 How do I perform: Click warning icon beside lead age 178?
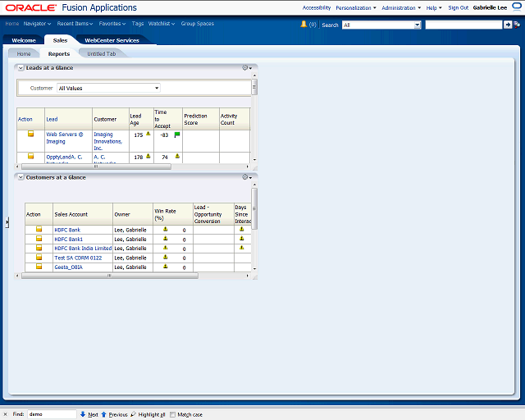(148, 156)
